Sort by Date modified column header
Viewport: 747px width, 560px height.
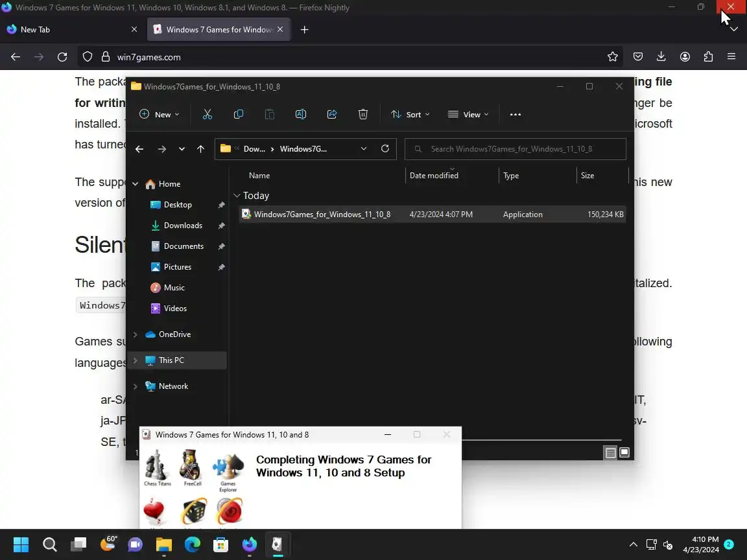click(x=434, y=176)
